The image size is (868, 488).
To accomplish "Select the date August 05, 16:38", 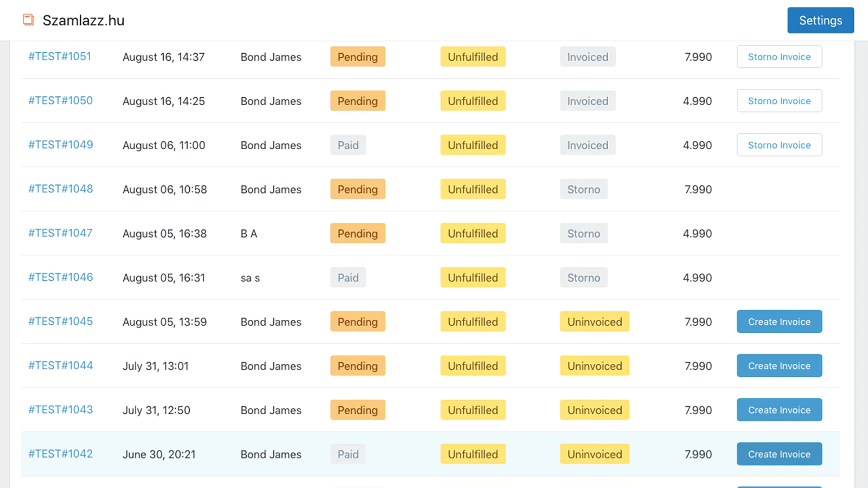I will click(x=164, y=234).
